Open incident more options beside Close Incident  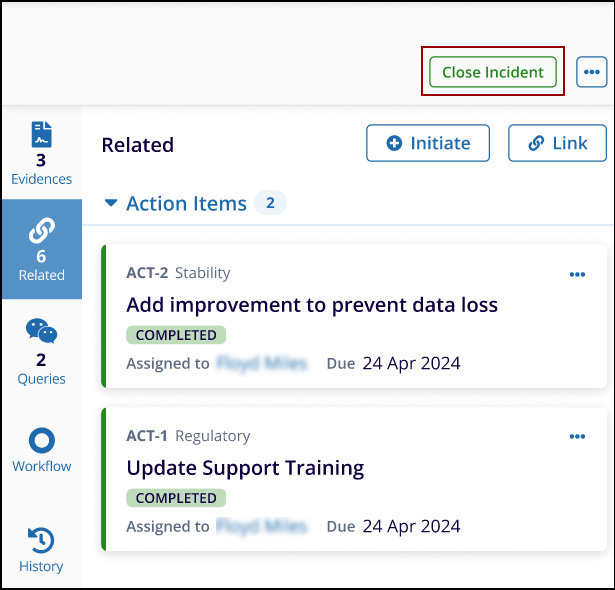tap(592, 72)
